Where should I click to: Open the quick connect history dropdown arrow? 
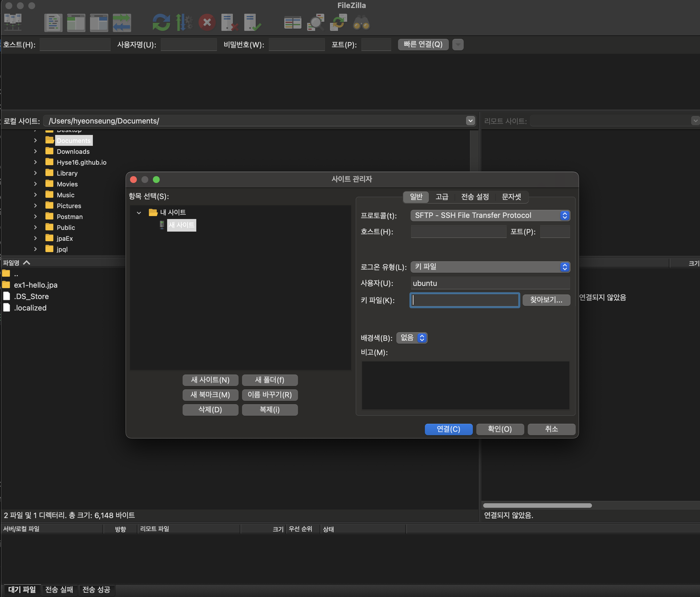[x=458, y=44]
